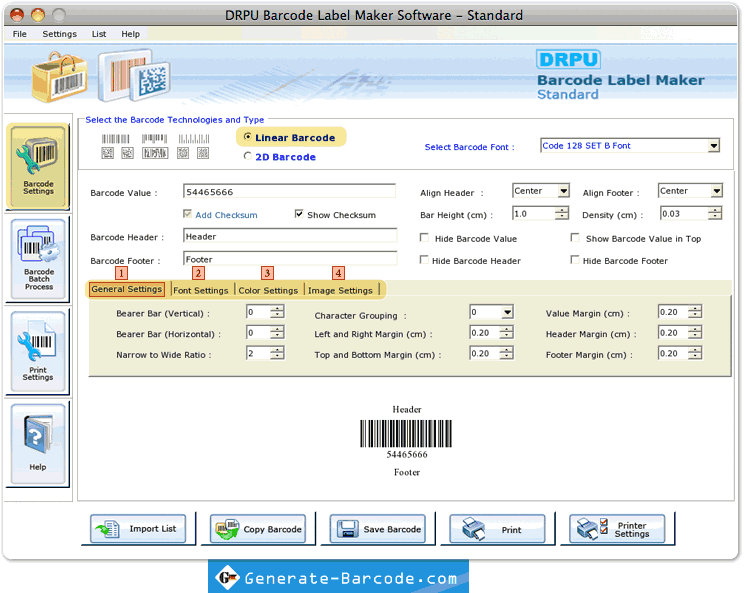Click the last 2D barcode sample icon
Image resolution: width=744 pixels, height=593 pixels.
point(203,153)
